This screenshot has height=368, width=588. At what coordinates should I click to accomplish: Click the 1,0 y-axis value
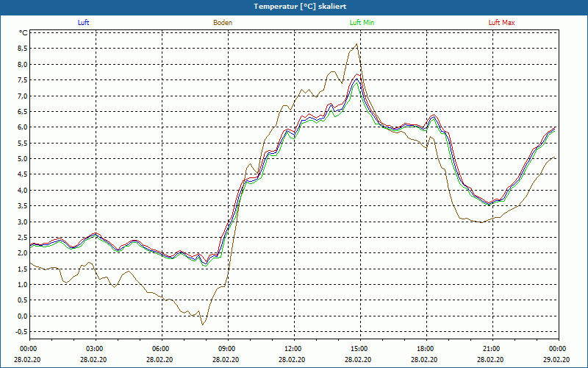[x=23, y=285]
